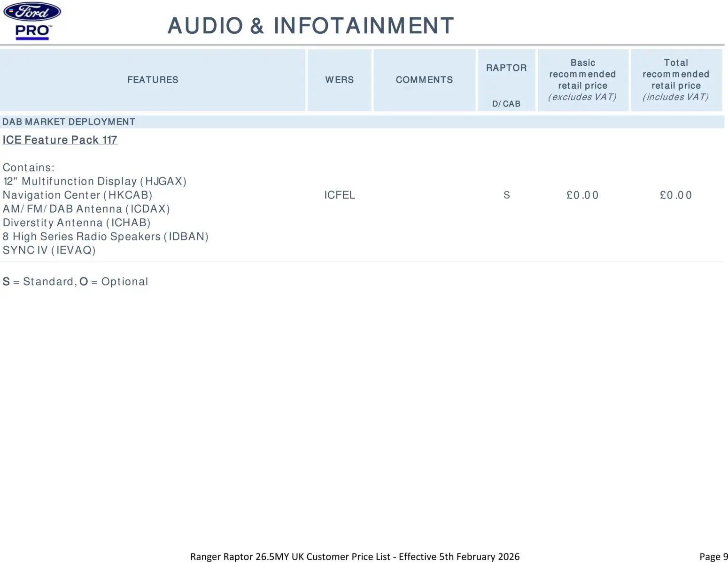Select the Total recommended retail price header

[675, 80]
